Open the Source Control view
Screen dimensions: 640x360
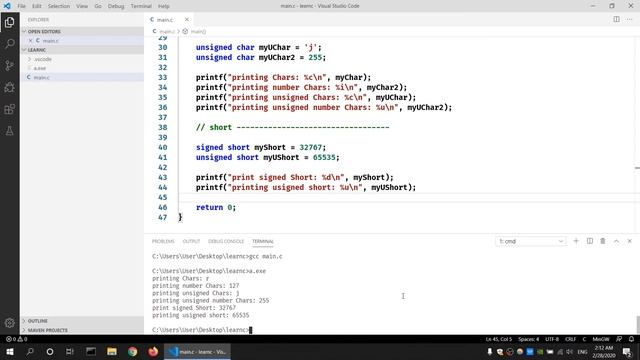[9, 65]
